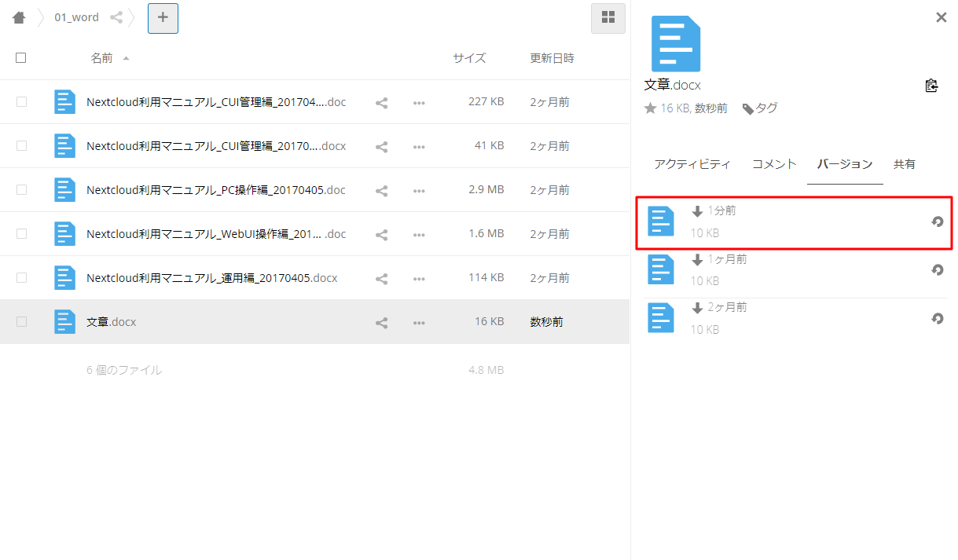958x560 pixels.
Task: Open file icon of the CUI管理編 .docx
Action: [x=64, y=146]
